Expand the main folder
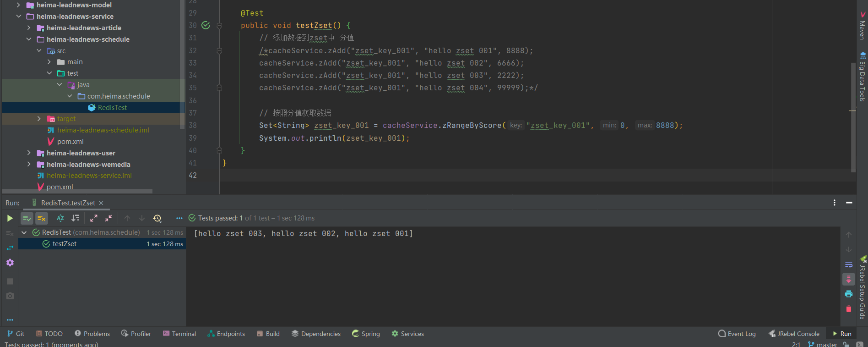 [x=49, y=61]
